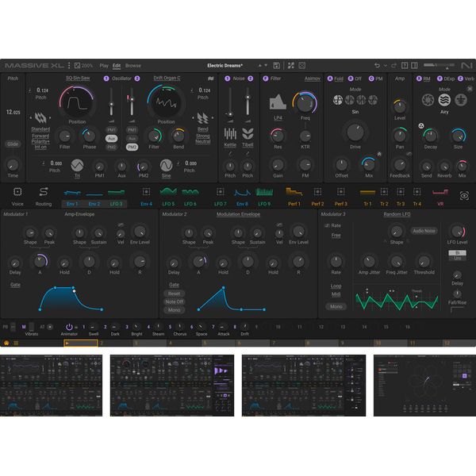This screenshot has width=476, height=476.
Task: Click the master volume slider in header
Action: click(x=439, y=65)
